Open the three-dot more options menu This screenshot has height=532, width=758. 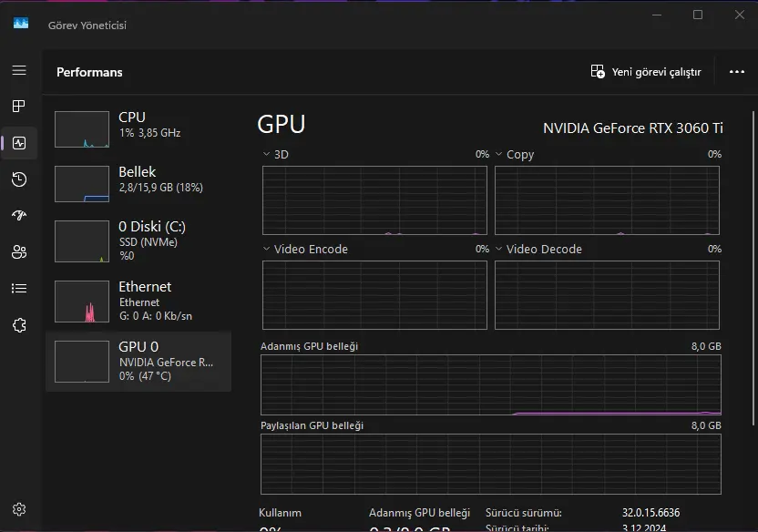click(737, 72)
